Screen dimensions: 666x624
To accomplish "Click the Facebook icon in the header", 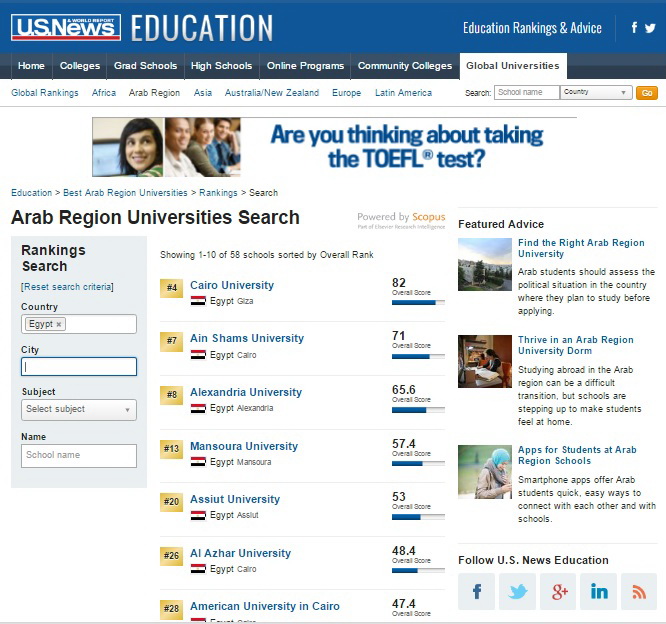I will (634, 28).
